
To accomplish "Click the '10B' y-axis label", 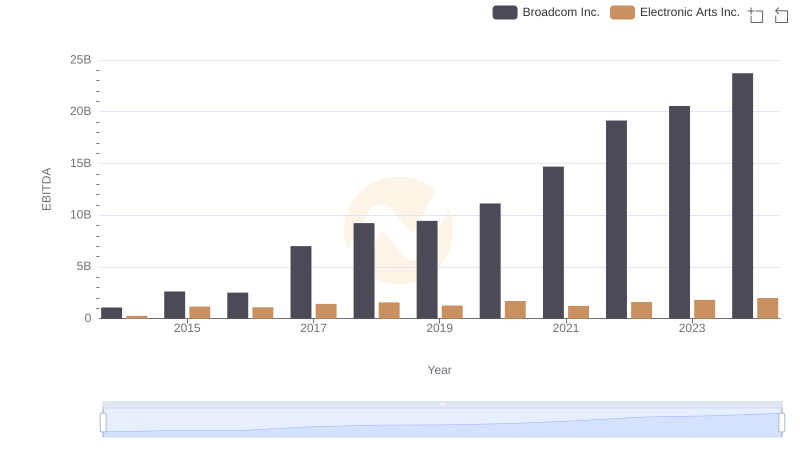I will click(x=81, y=215).
